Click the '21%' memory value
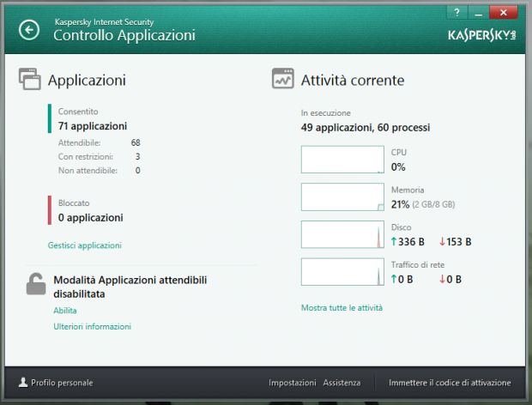 401,204
